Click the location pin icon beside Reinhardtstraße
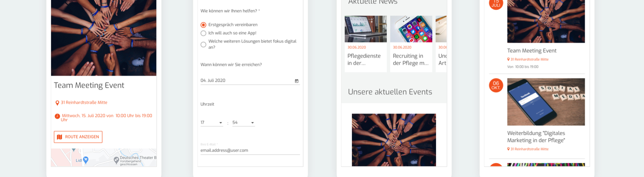Viewport: 644px width, 177px height. pos(57,103)
